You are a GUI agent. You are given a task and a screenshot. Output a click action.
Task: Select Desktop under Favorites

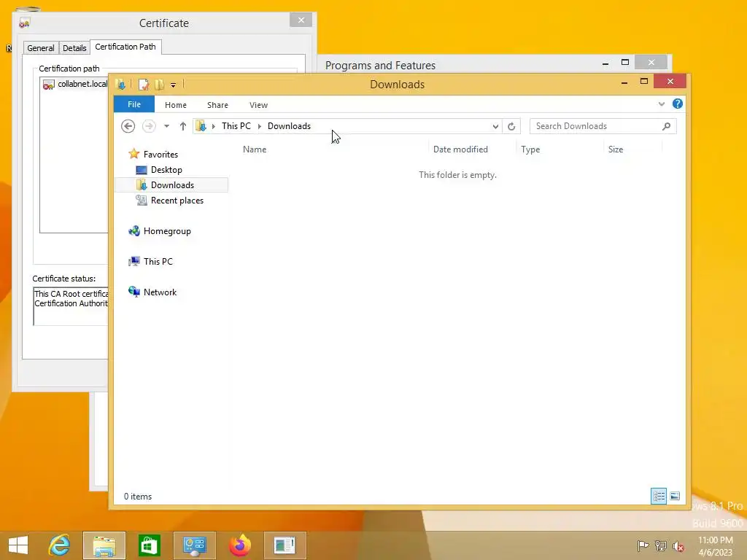point(166,170)
